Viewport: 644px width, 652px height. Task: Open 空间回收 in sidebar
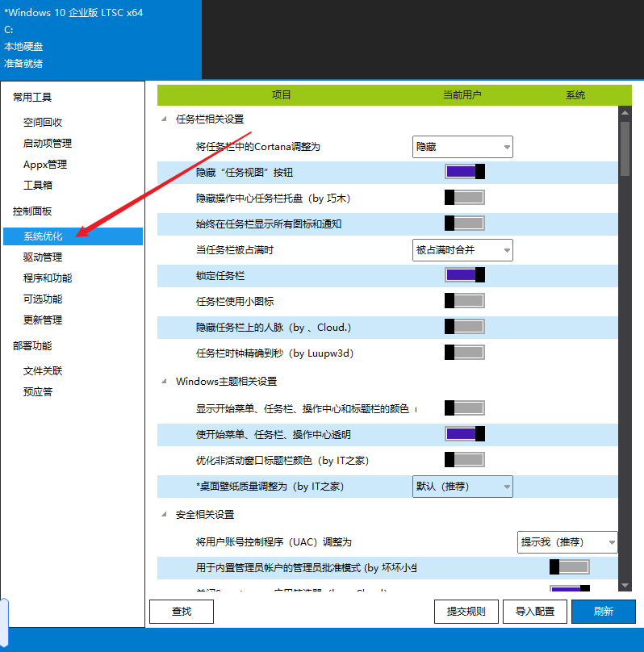tap(43, 123)
